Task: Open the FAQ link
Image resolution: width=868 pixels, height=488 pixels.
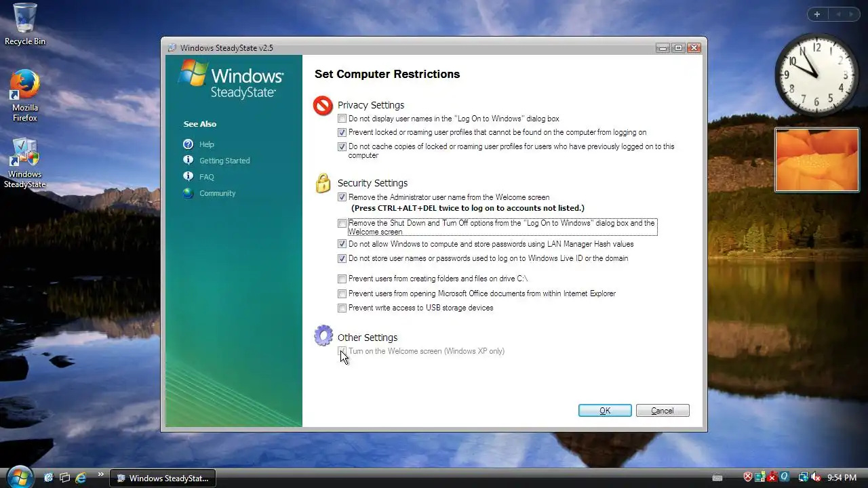Action: [x=207, y=177]
